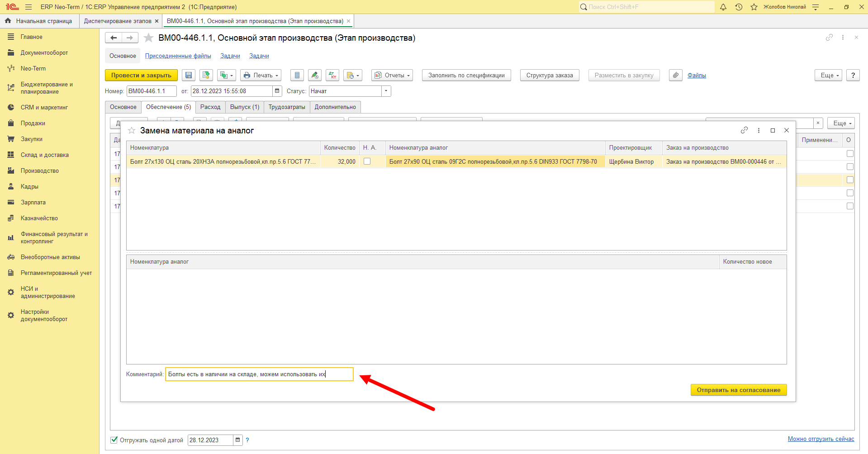
Task: Open the Dt/Kt accounting entries icon
Action: 332,75
